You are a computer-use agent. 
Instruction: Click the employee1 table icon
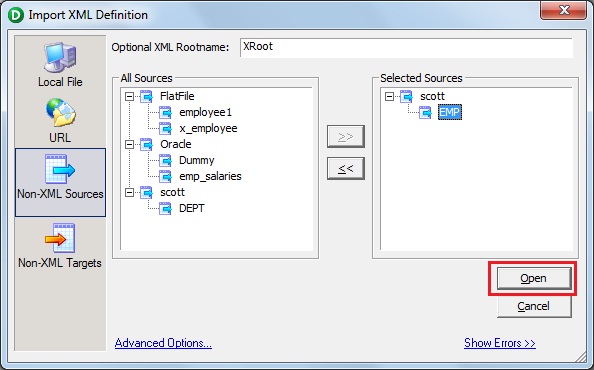165,112
